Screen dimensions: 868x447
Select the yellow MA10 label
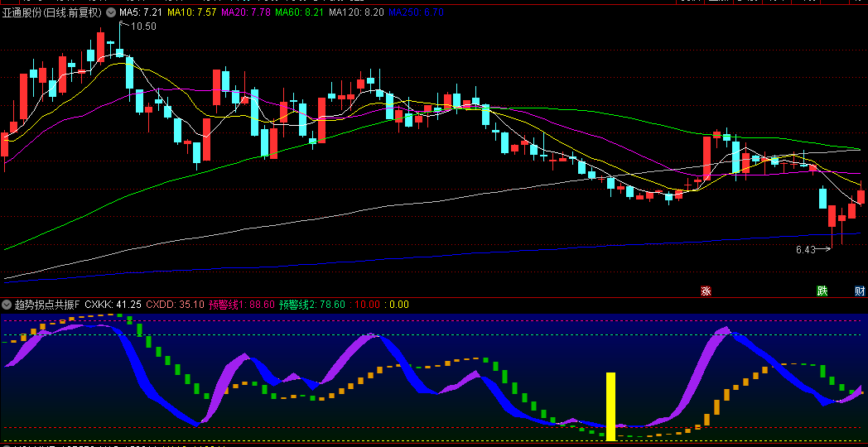(x=192, y=13)
